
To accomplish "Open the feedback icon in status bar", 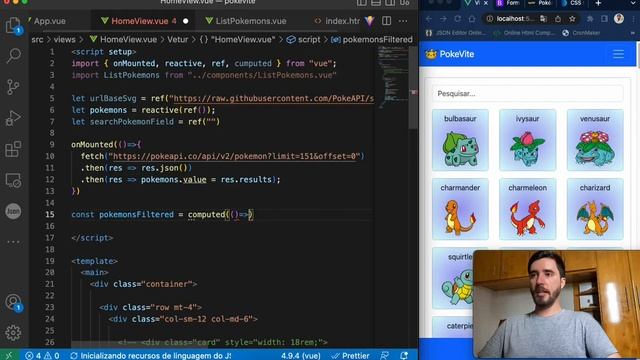I will coord(384,356).
